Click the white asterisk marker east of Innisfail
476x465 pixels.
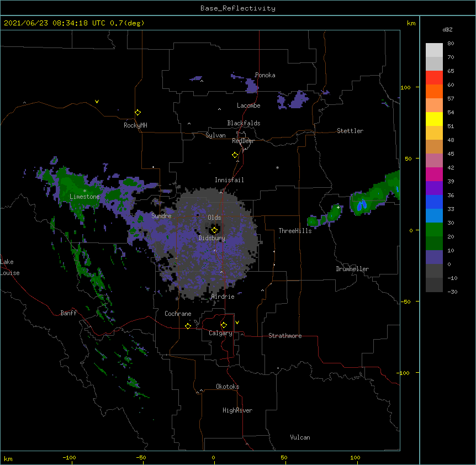click(277, 167)
